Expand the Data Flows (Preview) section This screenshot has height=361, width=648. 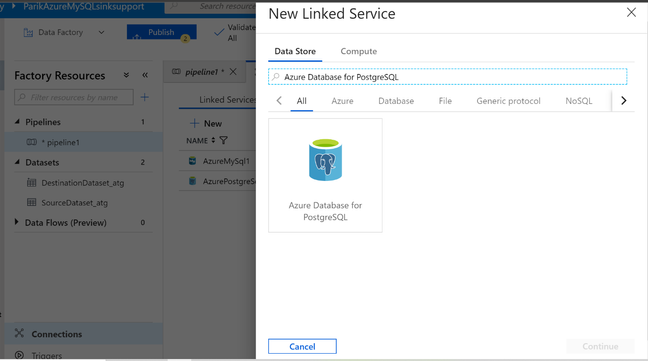17,222
